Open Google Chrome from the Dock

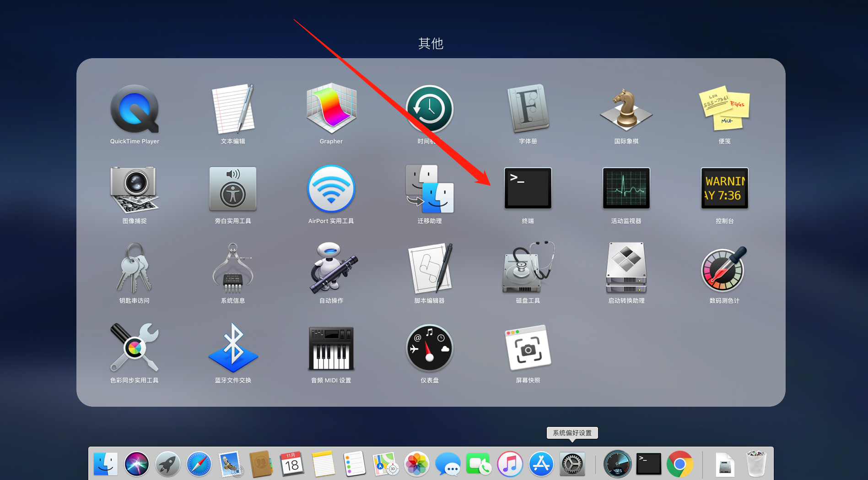(680, 464)
